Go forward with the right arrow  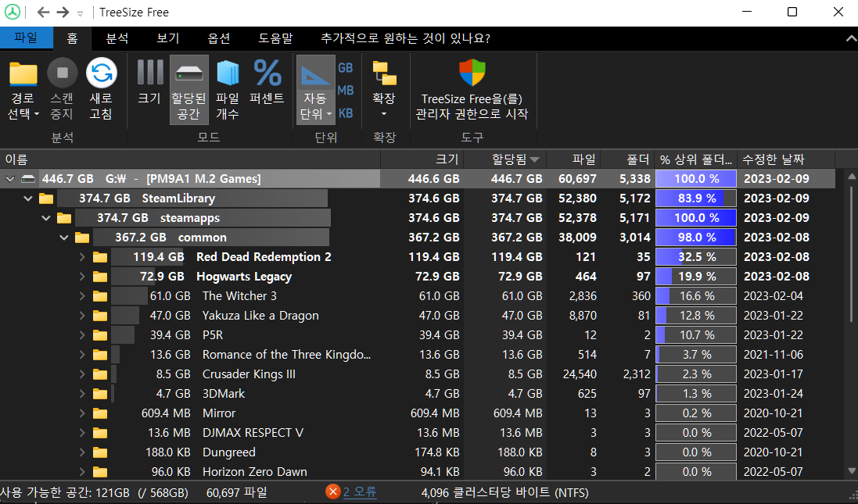pyautogui.click(x=63, y=12)
